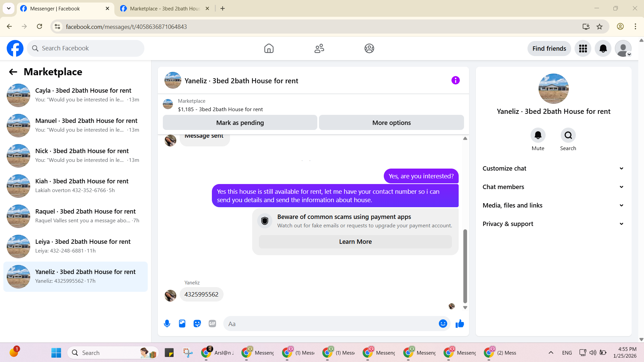Choose a sticker icon
Image resolution: width=644 pixels, height=362 pixels.
197,324
